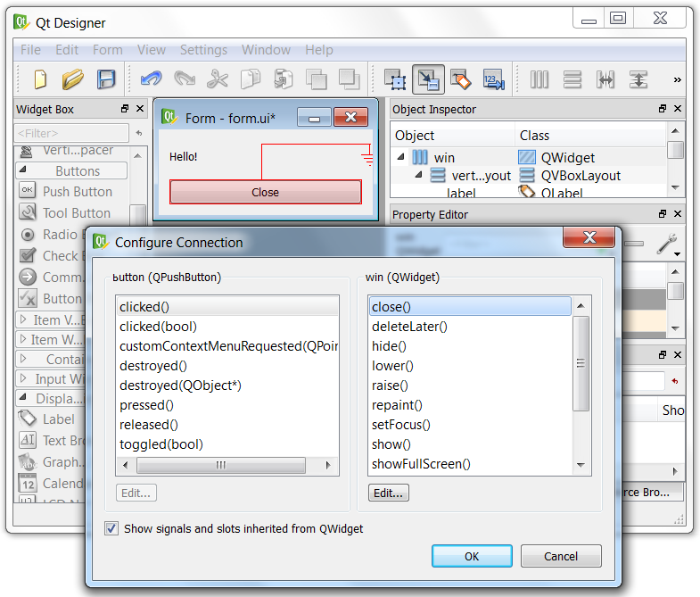Image resolution: width=700 pixels, height=597 pixels.
Task: Clear the Widget Box filter icon
Action: tap(139, 133)
